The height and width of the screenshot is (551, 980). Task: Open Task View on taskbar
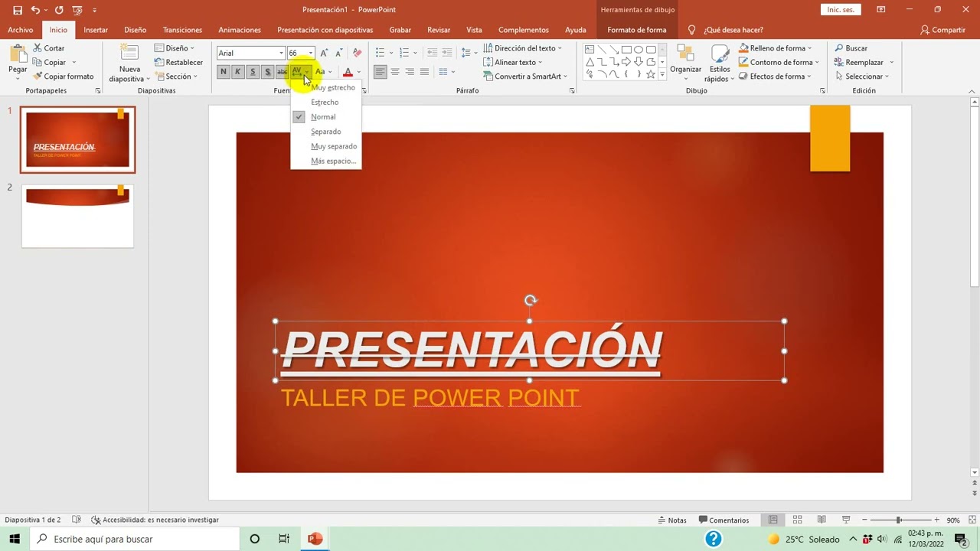coord(284,539)
